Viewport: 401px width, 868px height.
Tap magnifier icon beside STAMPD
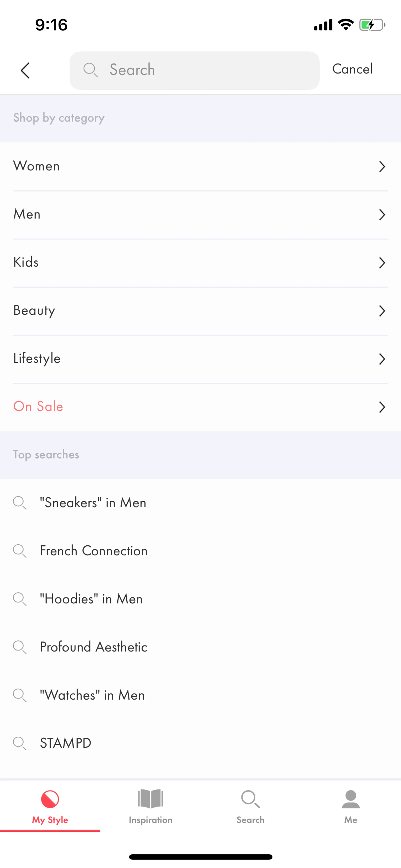coord(20,743)
